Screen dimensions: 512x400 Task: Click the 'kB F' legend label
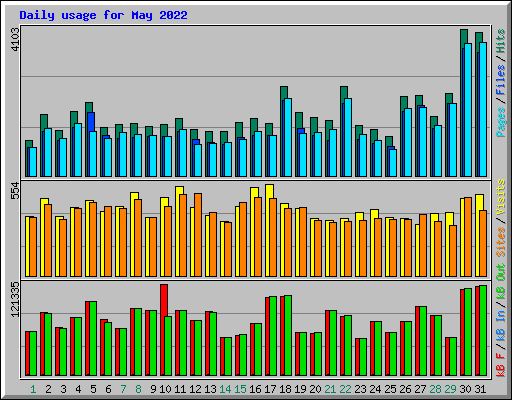pos(500,364)
